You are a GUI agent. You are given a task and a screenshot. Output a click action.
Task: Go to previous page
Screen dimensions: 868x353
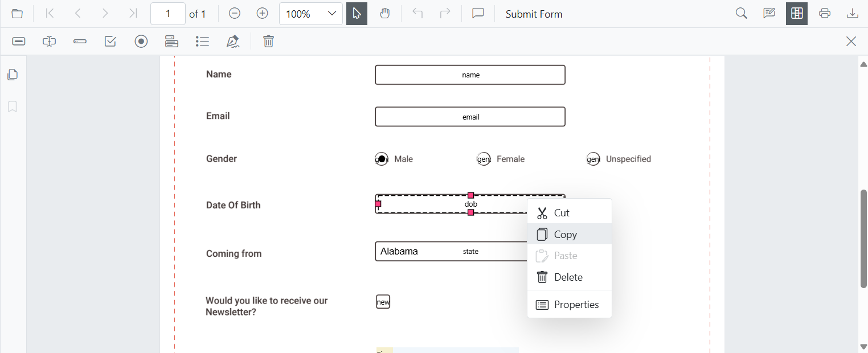click(x=78, y=14)
